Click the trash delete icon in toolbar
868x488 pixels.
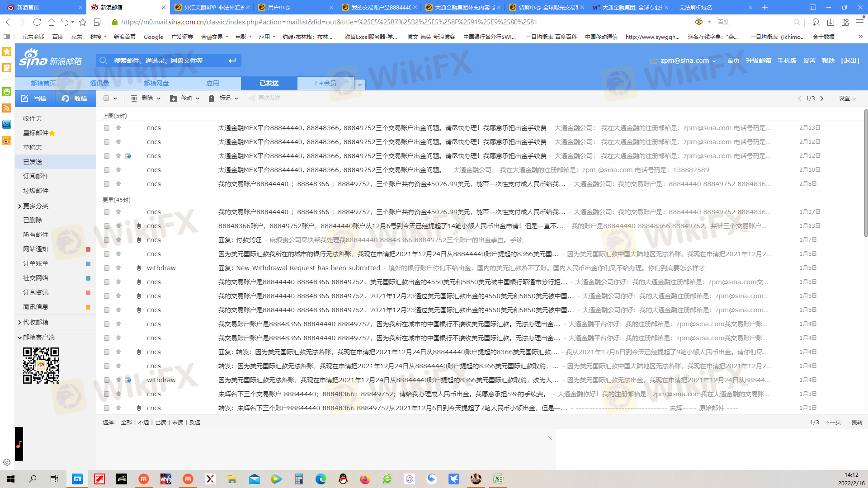(x=134, y=98)
